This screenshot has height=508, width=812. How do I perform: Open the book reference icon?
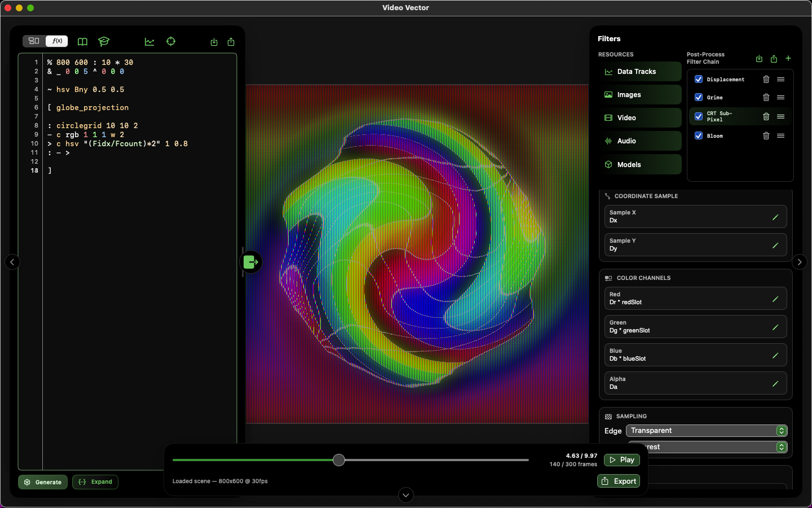82,42
